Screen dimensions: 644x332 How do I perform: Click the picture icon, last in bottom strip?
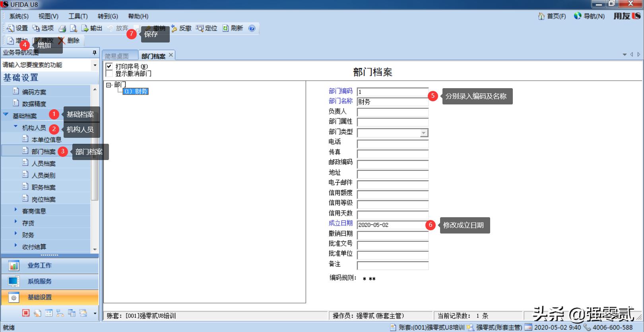tap(83, 313)
